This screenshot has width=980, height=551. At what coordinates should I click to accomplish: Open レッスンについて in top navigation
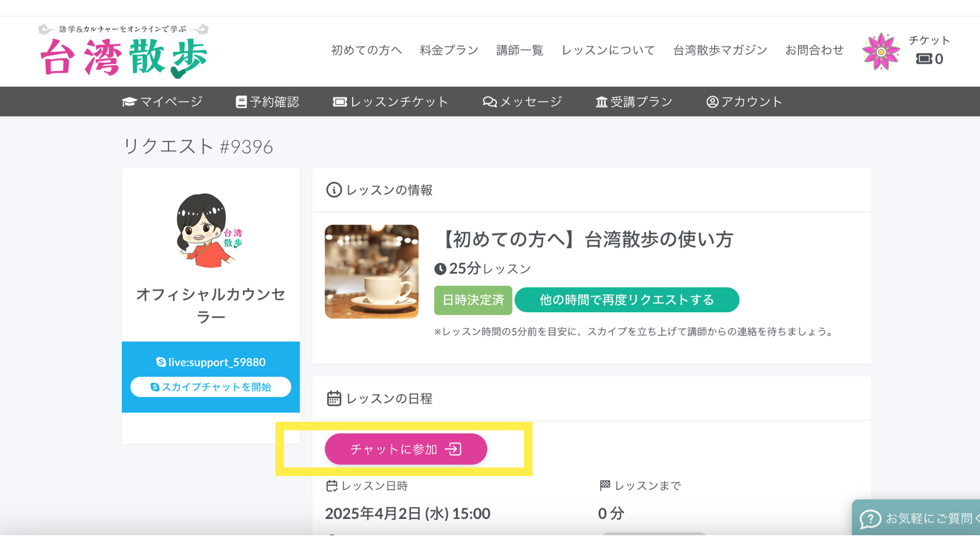608,50
